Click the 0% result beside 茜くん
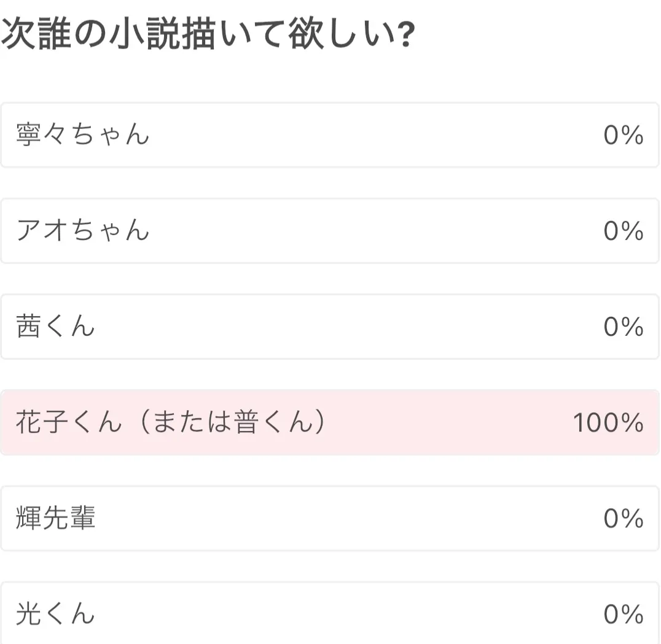The width and height of the screenshot is (661, 644). (x=624, y=327)
